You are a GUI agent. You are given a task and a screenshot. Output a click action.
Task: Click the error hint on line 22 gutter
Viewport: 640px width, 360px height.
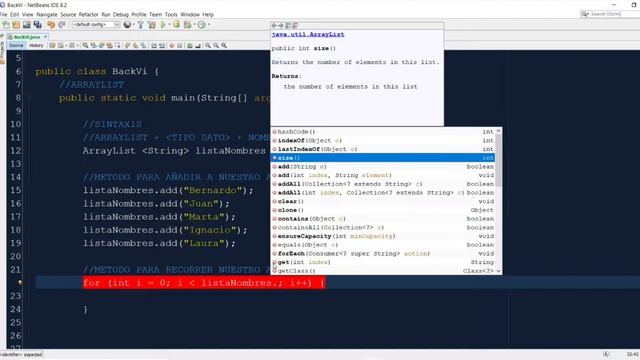20,282
